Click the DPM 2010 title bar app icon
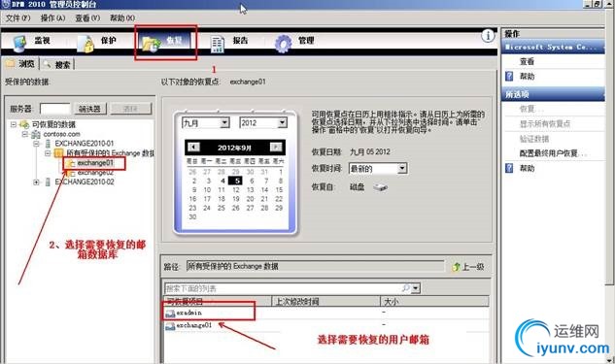615x364 pixels. click(x=6, y=4)
